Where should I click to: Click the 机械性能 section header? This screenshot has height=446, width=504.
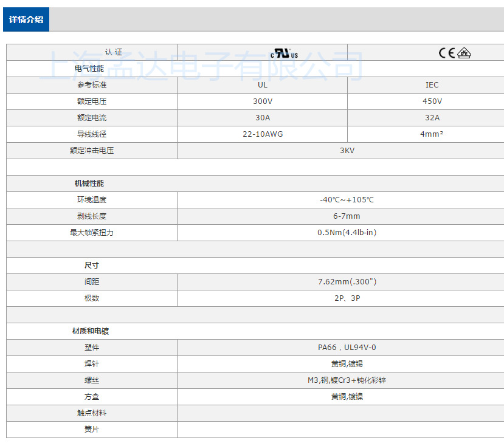[85, 183]
